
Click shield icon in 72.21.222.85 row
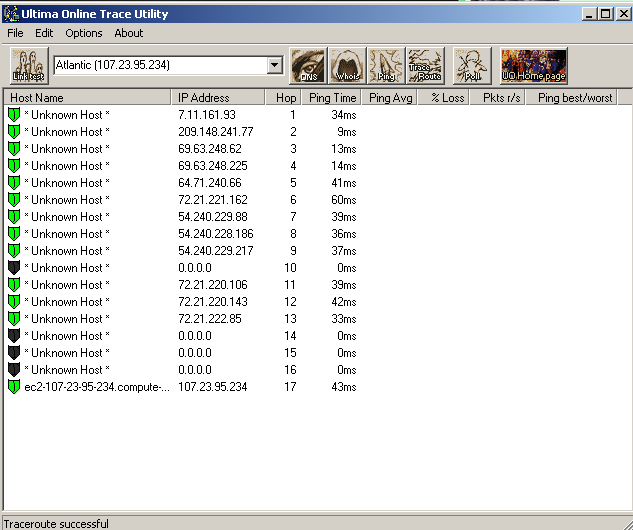(14, 318)
